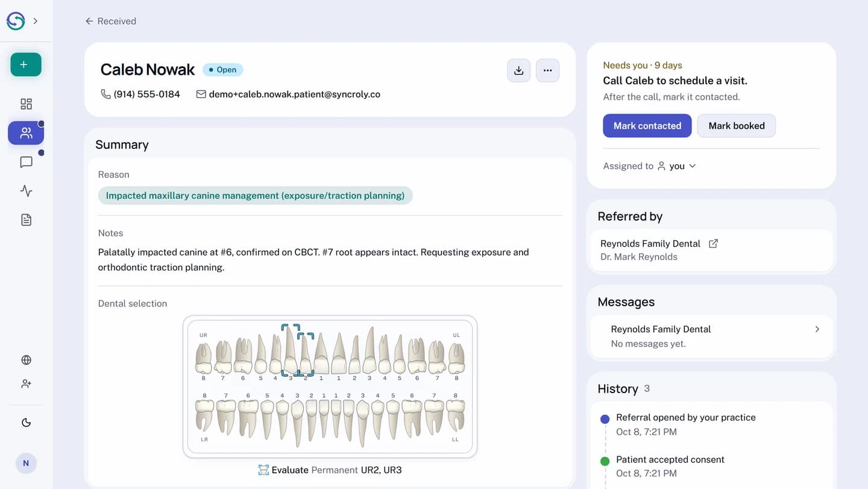Click the impacted maxillary canine reason tag
Viewport: 868px width, 489px height.
tap(255, 195)
